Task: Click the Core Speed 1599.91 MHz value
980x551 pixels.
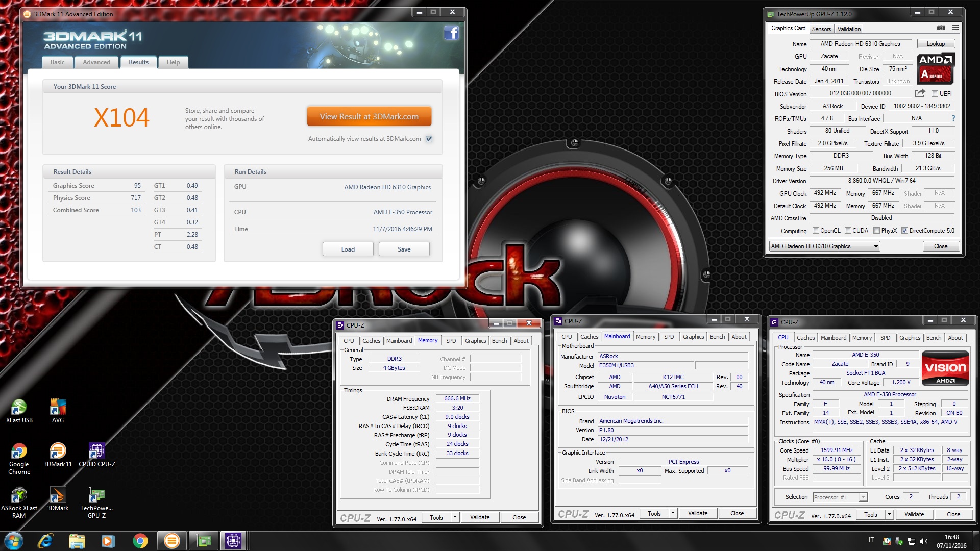Action: tap(837, 450)
